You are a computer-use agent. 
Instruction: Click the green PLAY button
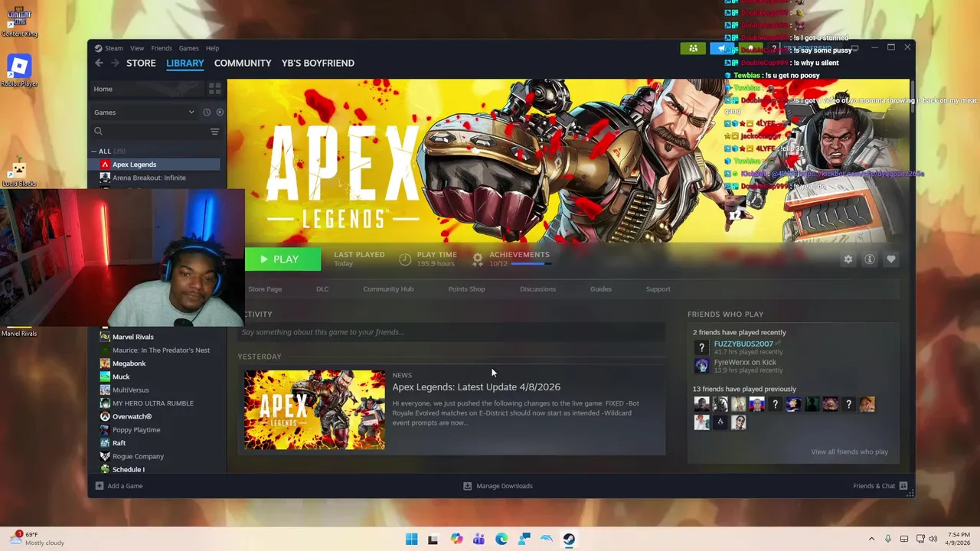(x=283, y=259)
